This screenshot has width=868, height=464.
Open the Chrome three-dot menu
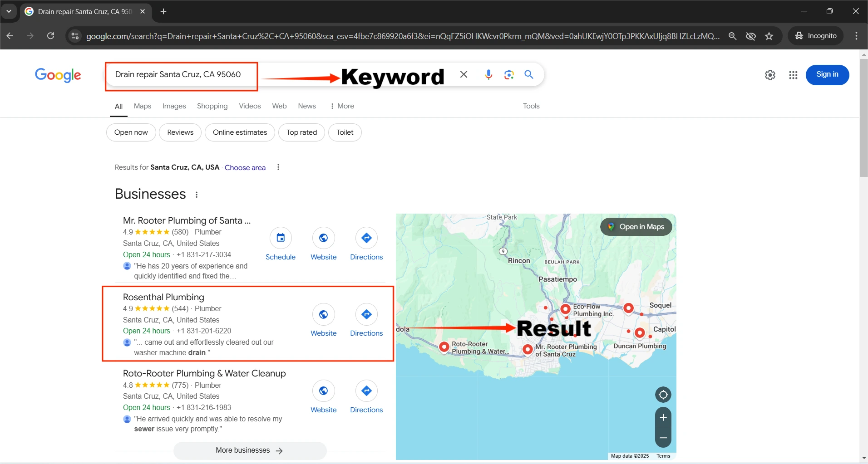(x=856, y=36)
